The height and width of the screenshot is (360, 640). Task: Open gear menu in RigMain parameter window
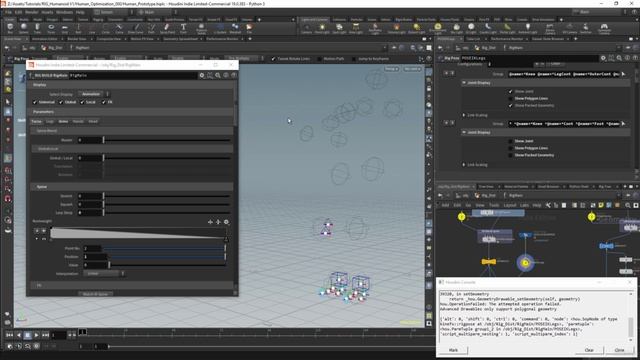(x=202, y=76)
